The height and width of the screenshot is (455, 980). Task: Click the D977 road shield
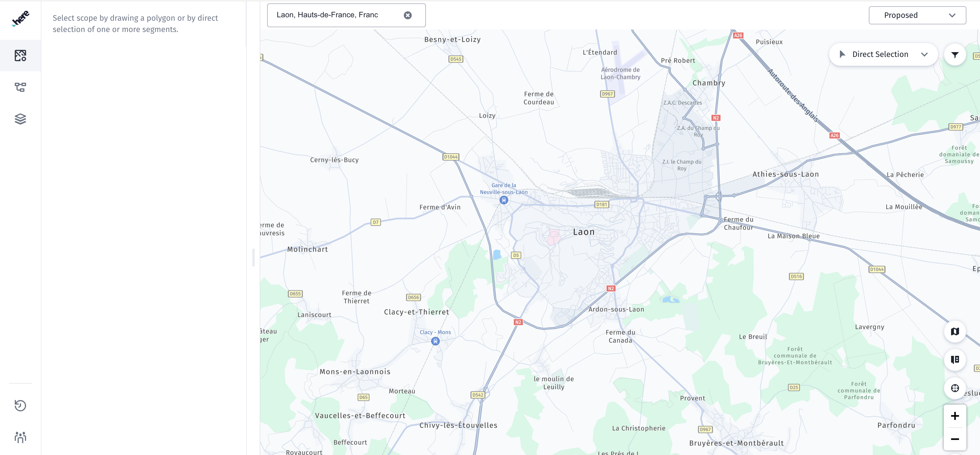tap(955, 127)
